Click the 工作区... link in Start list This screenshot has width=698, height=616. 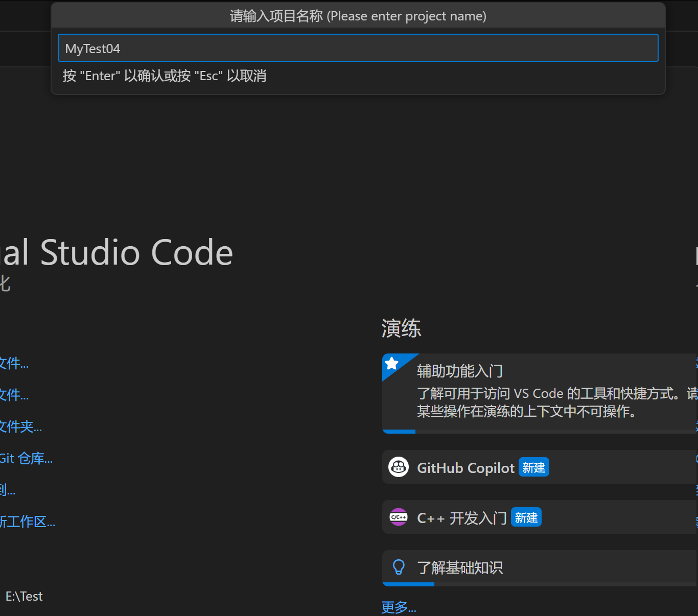point(28,522)
